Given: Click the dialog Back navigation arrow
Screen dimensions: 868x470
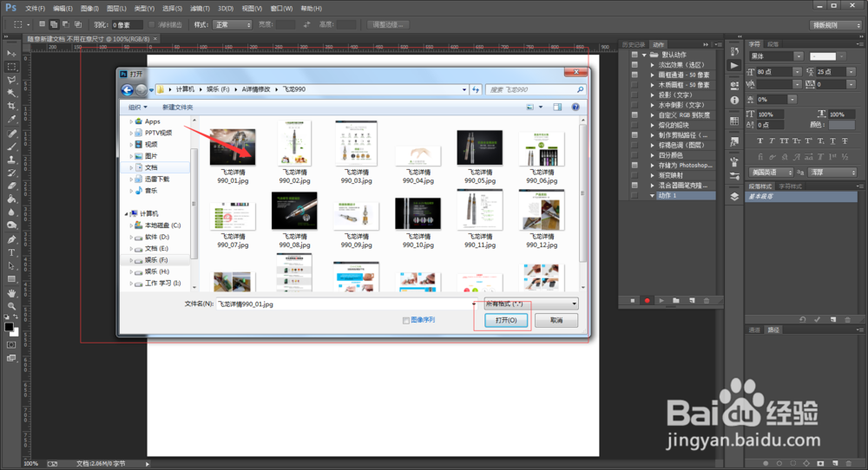Looking at the screenshot, I should point(128,89).
